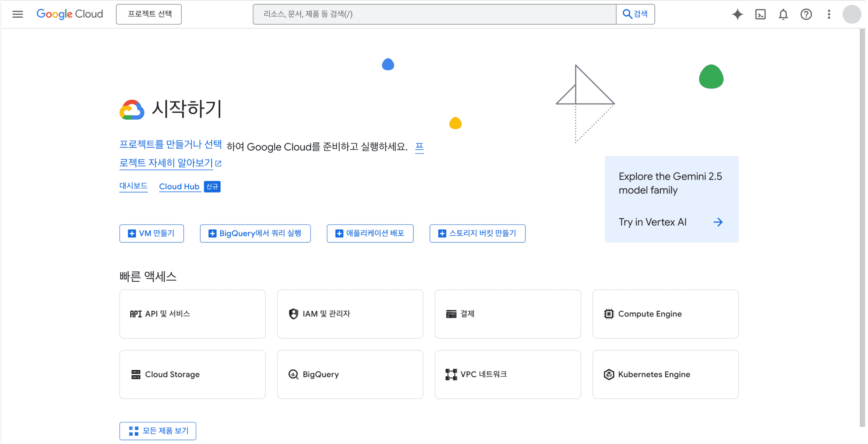Open the 대시보드 link
Viewport: 868px width, 444px height.
click(x=133, y=186)
